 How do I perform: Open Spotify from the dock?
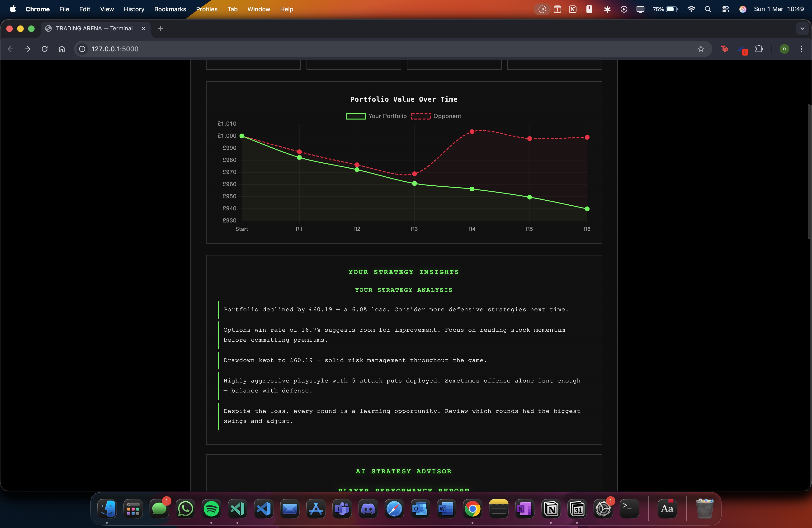(x=211, y=509)
